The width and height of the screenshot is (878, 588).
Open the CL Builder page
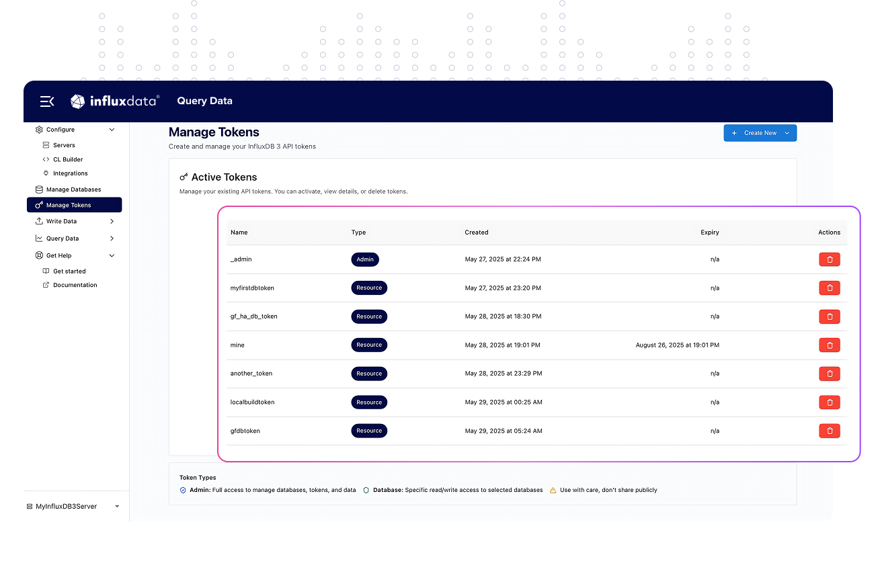coord(68,159)
